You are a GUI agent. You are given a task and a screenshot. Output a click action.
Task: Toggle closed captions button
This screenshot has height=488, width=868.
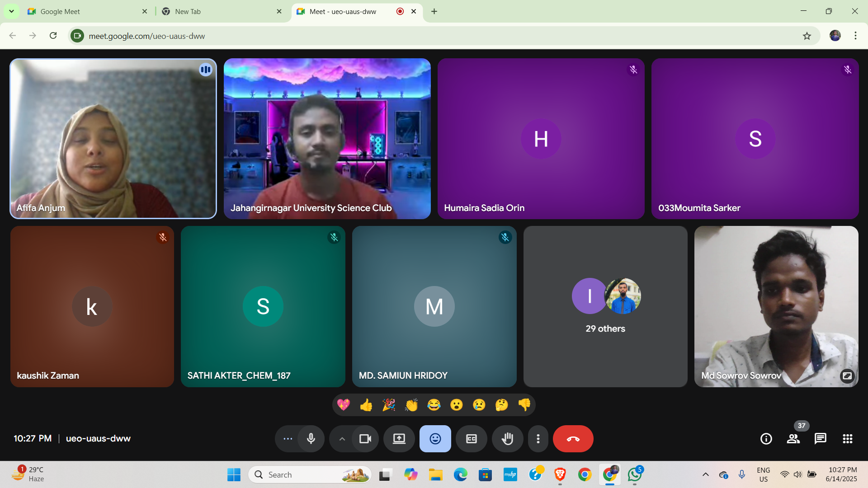coord(471,439)
